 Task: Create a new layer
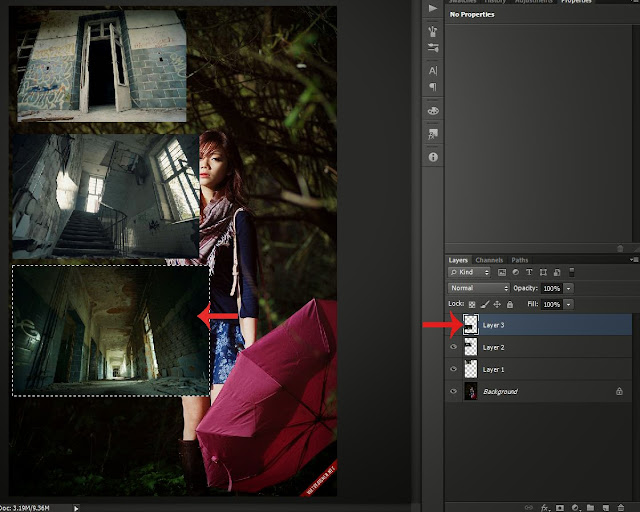click(606, 508)
